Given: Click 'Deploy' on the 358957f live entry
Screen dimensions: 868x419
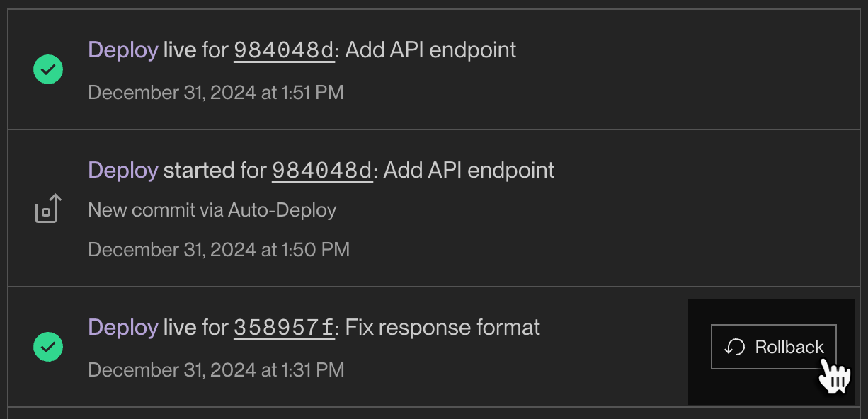Looking at the screenshot, I should coord(122,327).
